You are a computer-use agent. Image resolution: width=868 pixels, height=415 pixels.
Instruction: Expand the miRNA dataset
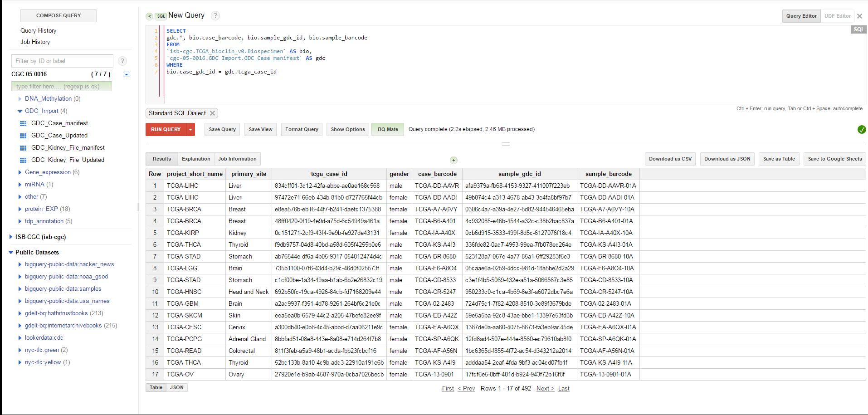click(x=20, y=185)
